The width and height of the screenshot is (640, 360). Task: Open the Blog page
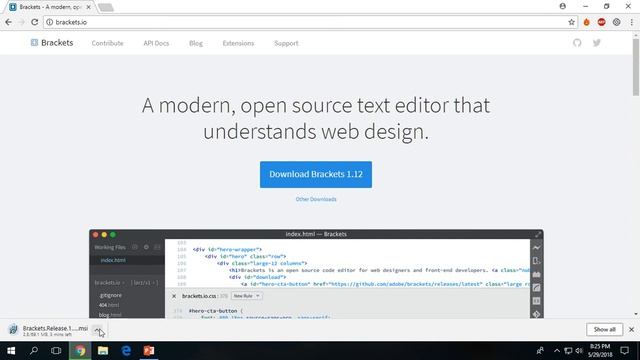tap(196, 43)
